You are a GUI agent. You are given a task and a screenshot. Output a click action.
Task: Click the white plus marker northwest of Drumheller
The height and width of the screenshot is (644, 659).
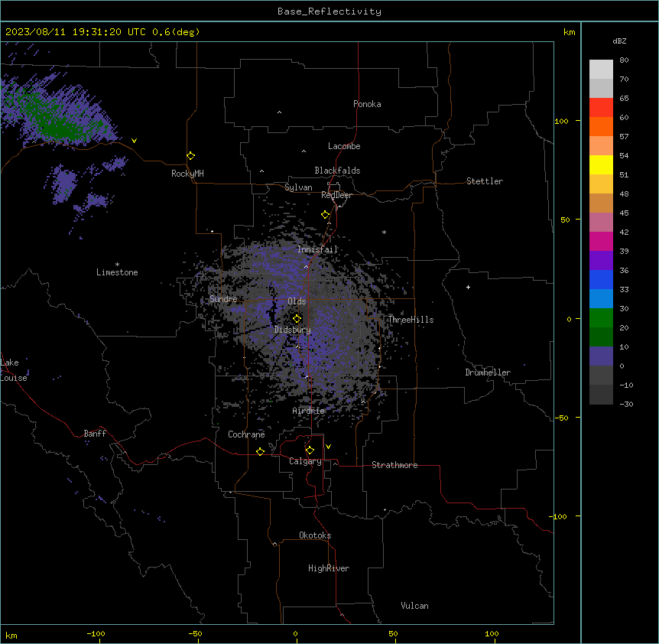(x=468, y=287)
